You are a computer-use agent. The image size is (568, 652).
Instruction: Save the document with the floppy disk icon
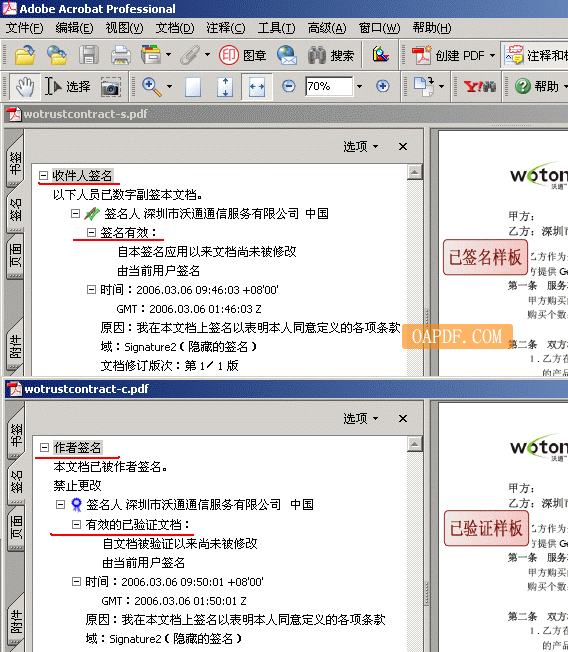tap(89, 55)
